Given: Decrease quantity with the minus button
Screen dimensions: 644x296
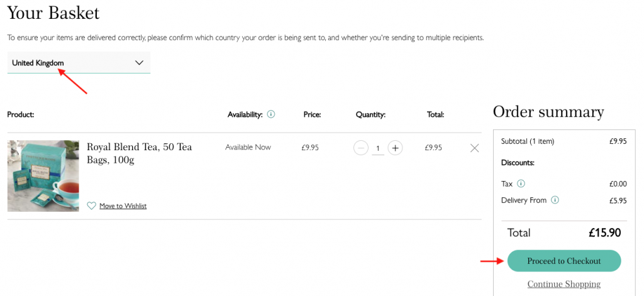Looking at the screenshot, I should [x=361, y=148].
